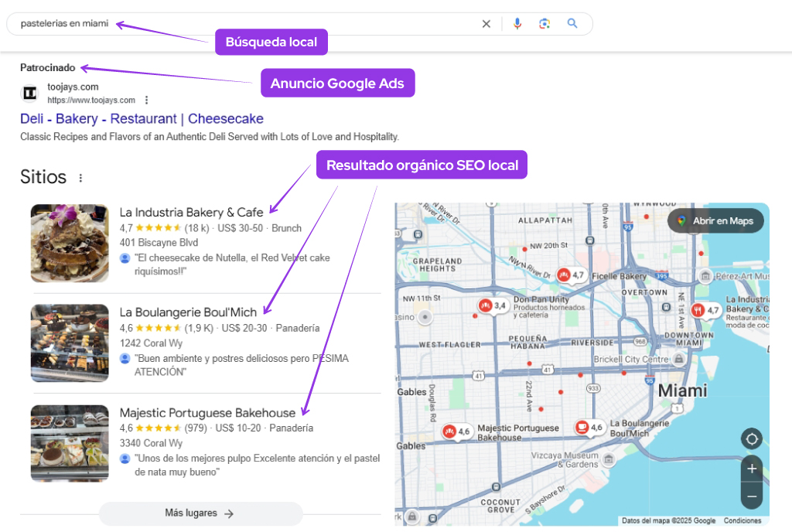
Task: Select the 4,6 pin for Majestic Portuguese Bakehouse
Action: click(x=456, y=431)
